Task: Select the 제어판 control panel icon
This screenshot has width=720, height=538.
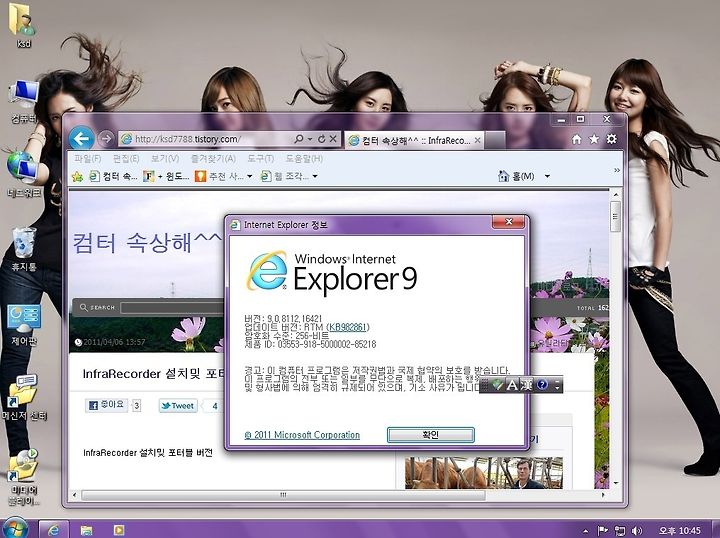Action: pyautogui.click(x=24, y=325)
